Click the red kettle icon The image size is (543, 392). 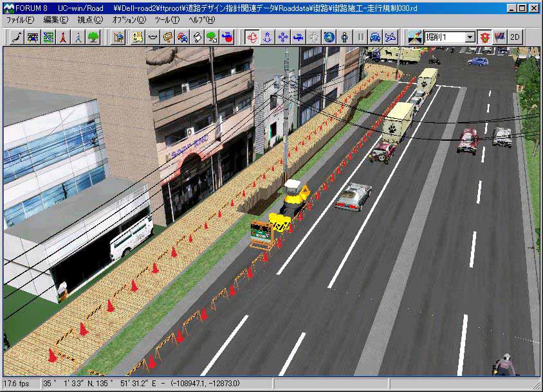[228, 37]
